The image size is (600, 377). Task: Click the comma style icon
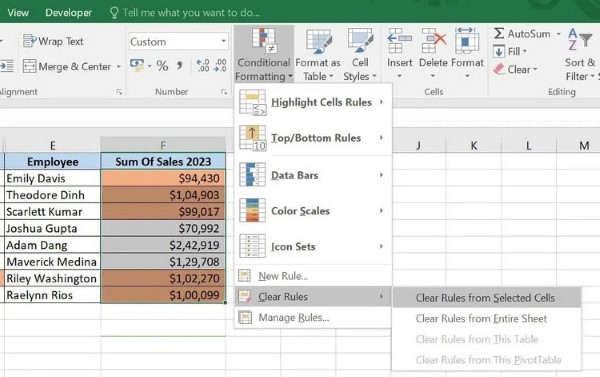179,66
